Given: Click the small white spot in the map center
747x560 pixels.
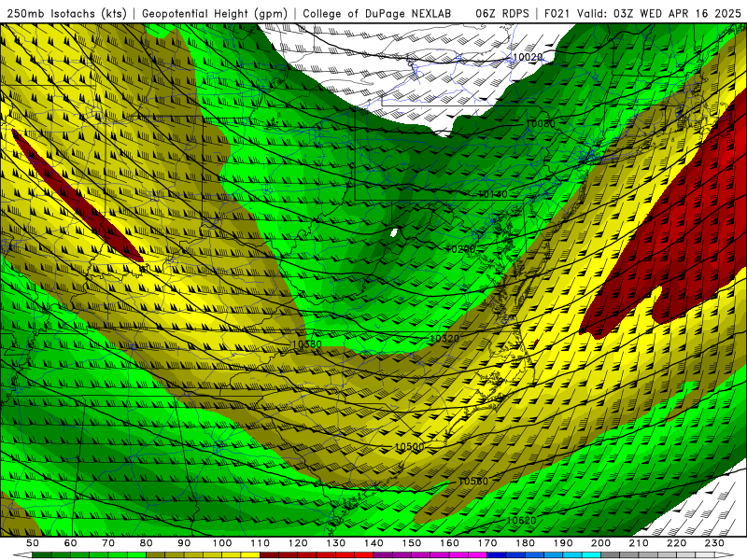Looking at the screenshot, I should click(393, 232).
